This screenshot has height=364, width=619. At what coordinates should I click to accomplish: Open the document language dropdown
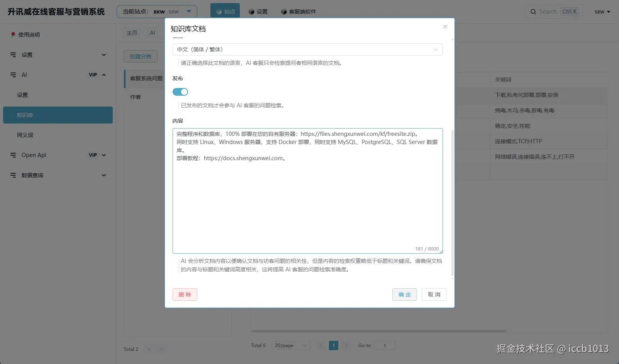coord(307,49)
